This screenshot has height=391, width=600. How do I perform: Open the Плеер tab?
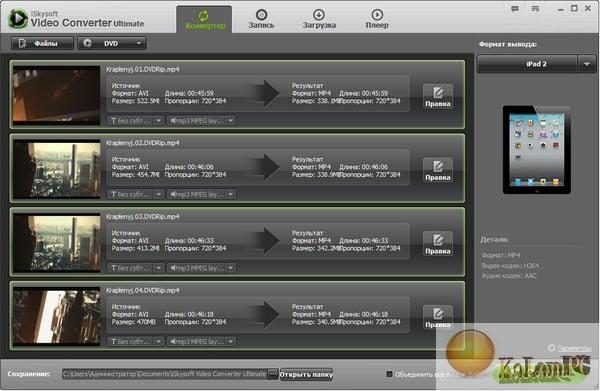point(377,20)
